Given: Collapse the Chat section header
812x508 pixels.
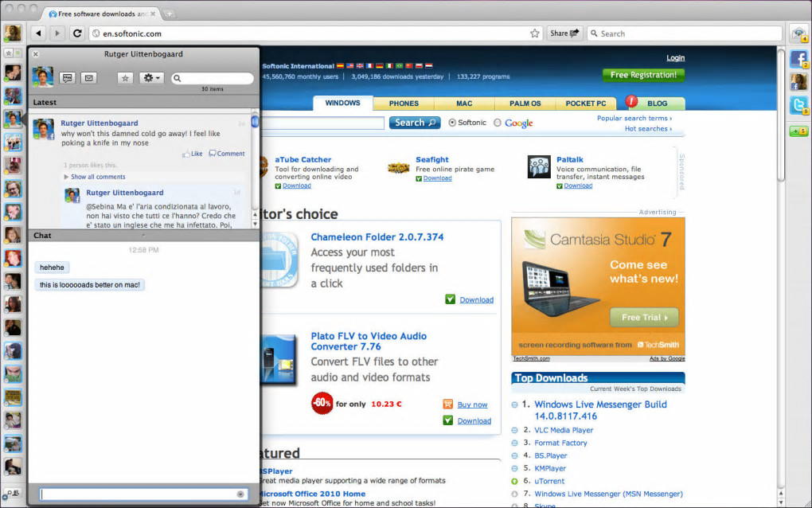Looking at the screenshot, I should pos(143,236).
